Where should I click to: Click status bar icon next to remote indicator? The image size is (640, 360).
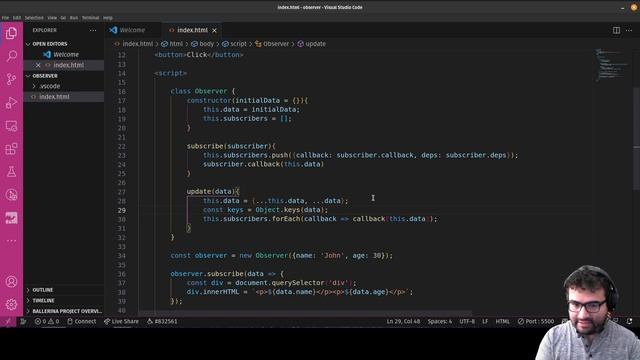pyautogui.click(x=23, y=322)
